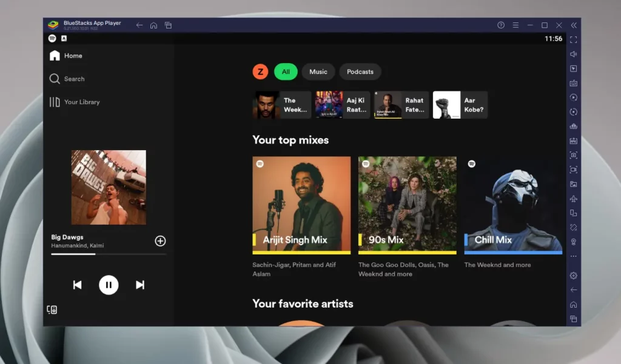
Task: Click the BlueStacks logo in title bar
Action: click(x=53, y=25)
